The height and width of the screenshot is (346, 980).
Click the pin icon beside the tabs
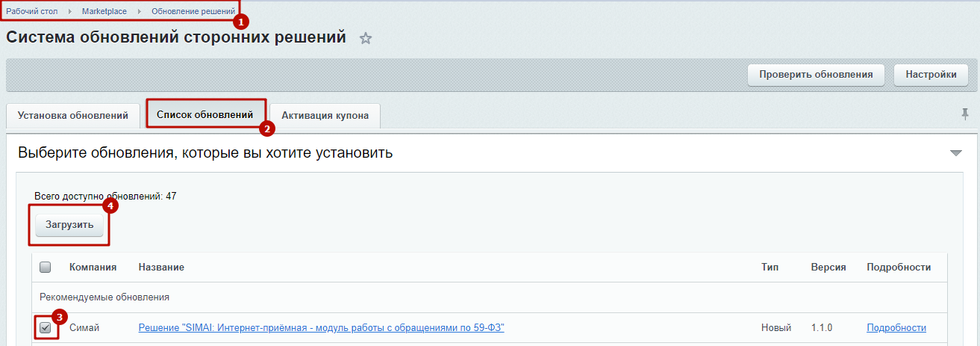pyautogui.click(x=964, y=114)
